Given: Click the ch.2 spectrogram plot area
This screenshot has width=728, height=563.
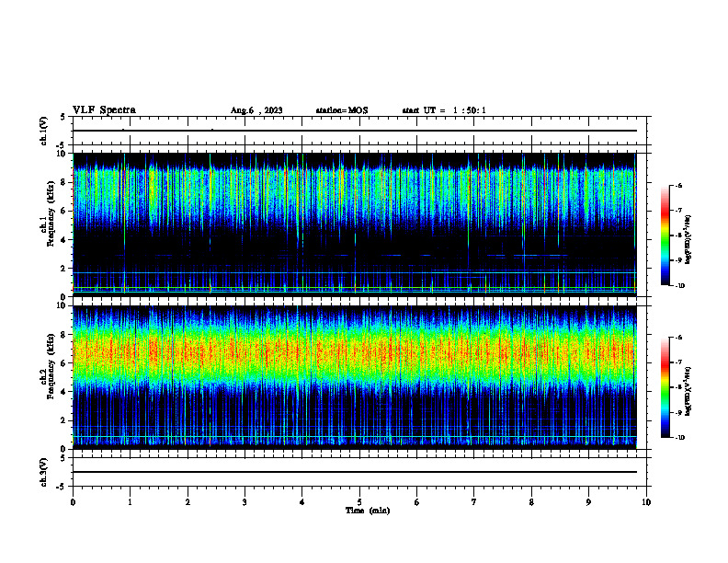Looking at the screenshot, I should point(354,377).
